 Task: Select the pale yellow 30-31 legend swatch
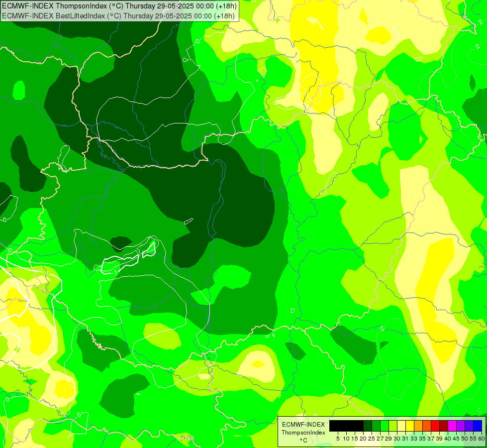[x=401, y=426]
